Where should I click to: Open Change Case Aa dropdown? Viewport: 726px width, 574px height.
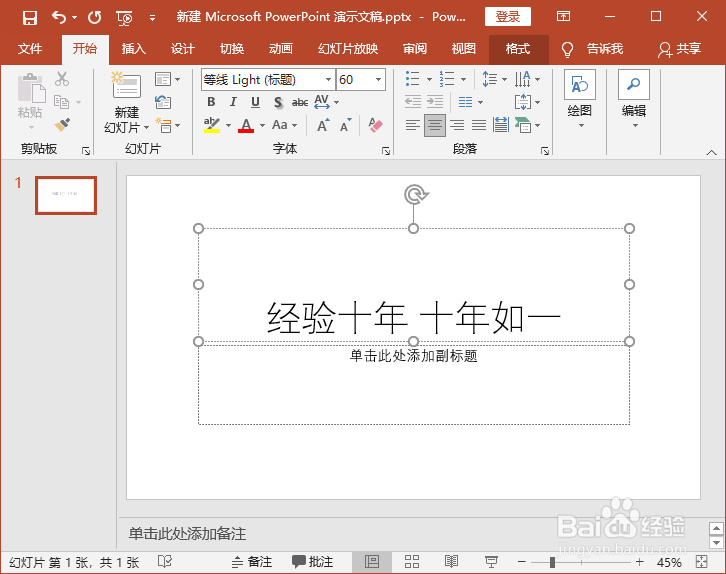(x=284, y=125)
